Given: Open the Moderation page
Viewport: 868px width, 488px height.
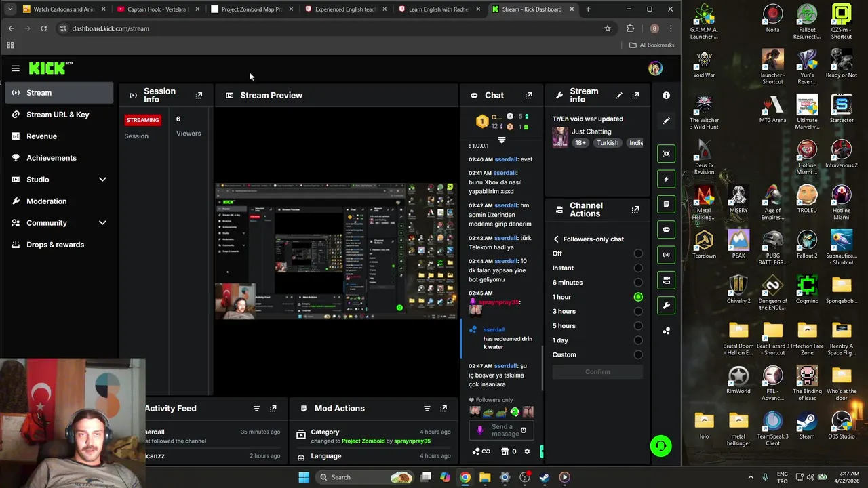Looking at the screenshot, I should (59, 201).
